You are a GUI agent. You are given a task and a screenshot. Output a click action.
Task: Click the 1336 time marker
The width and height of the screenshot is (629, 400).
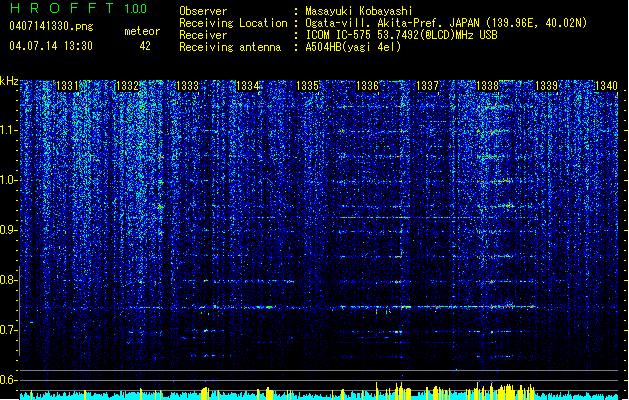tap(367, 86)
